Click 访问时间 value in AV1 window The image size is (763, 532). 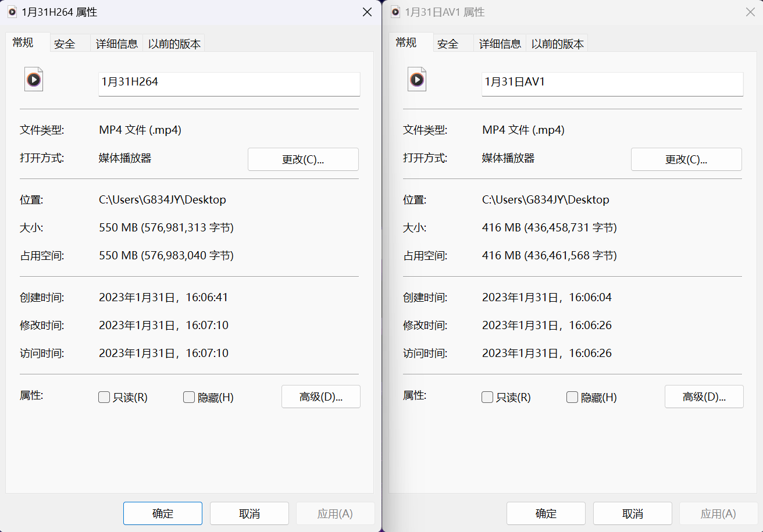(x=547, y=353)
